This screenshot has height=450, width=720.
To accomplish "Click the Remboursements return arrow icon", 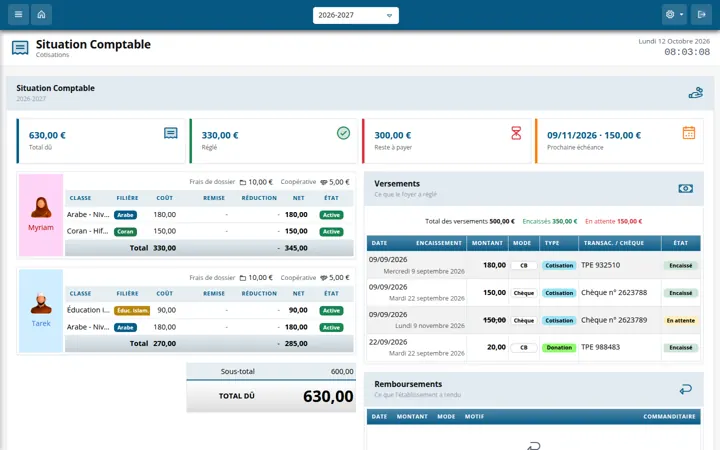I will click(x=686, y=389).
